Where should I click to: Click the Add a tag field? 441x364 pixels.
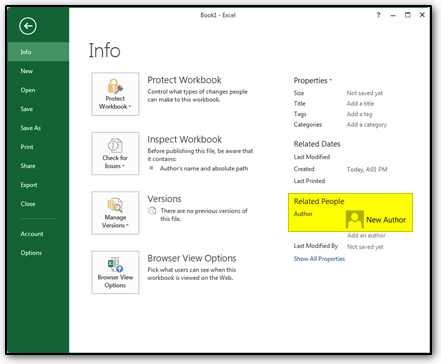click(x=359, y=114)
